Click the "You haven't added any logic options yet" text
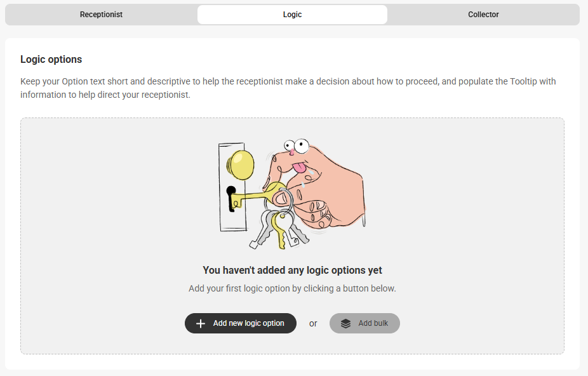 point(292,270)
